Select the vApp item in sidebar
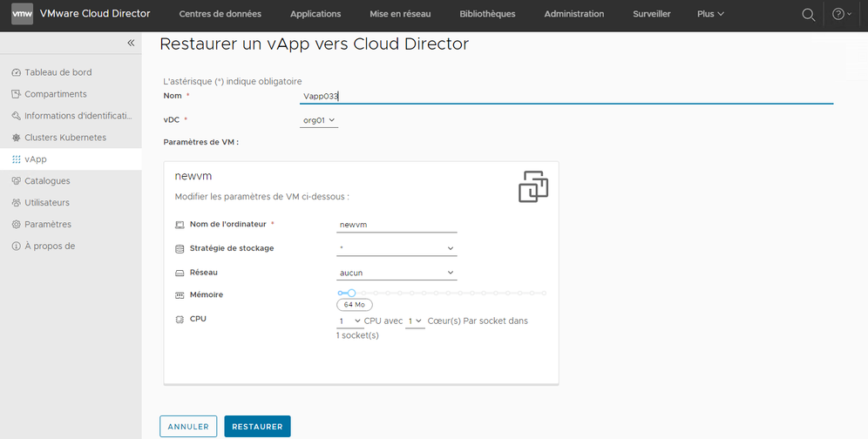The width and height of the screenshot is (868, 439). [71, 159]
